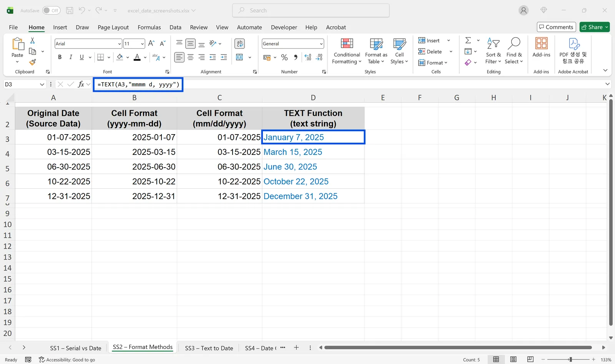Click the Save disk icon
This screenshot has width=615, height=364.
click(x=70, y=10)
